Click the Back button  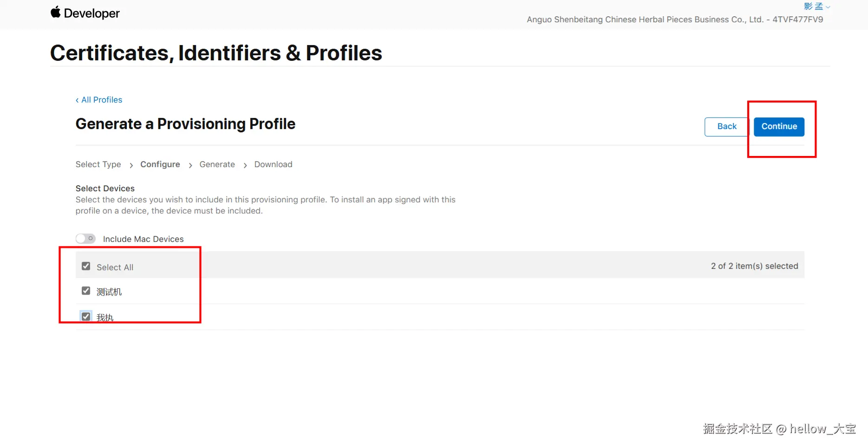[x=726, y=127]
